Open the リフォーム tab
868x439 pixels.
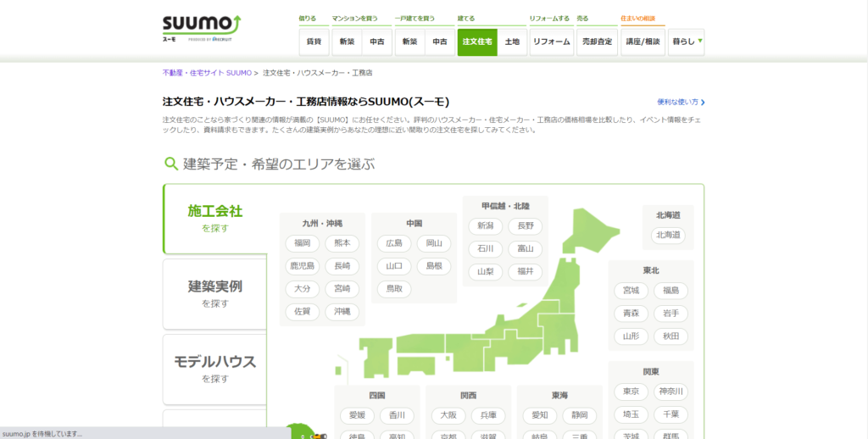[x=551, y=42]
